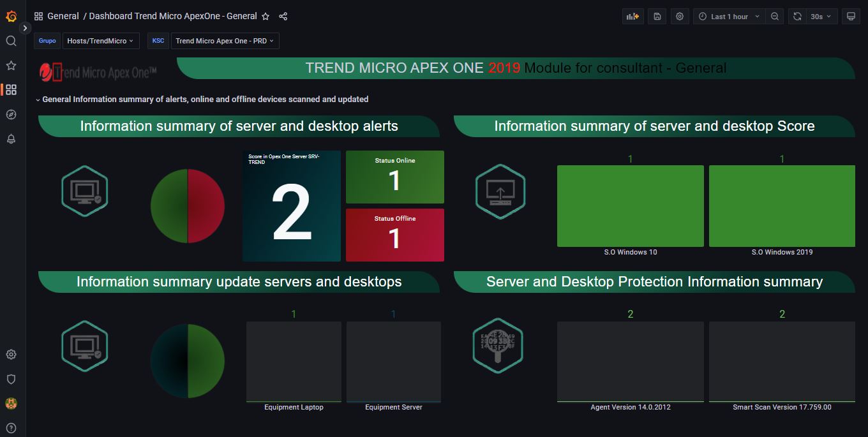Mark the dashboard as favorite star
This screenshot has width=868, height=437.
(266, 17)
